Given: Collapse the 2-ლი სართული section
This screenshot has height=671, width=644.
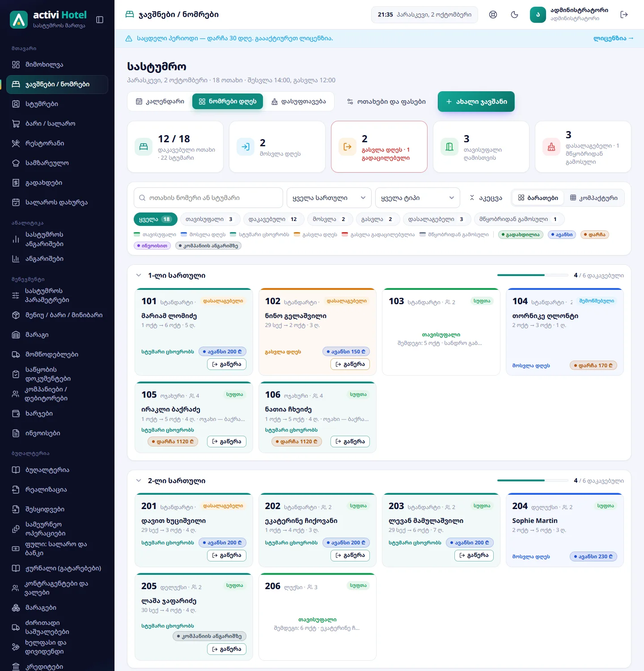Looking at the screenshot, I should [139, 480].
